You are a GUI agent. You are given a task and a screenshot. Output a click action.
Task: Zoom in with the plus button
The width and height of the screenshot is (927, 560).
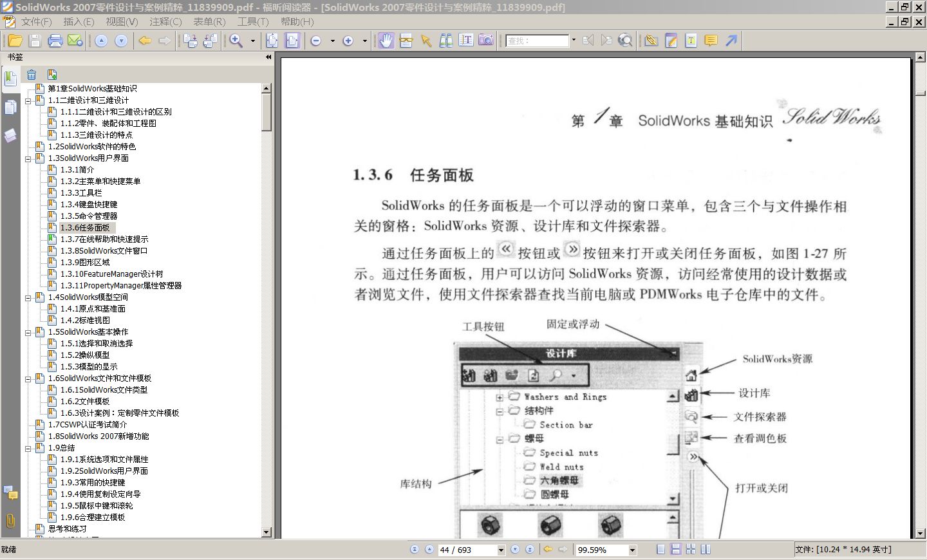coord(348,41)
